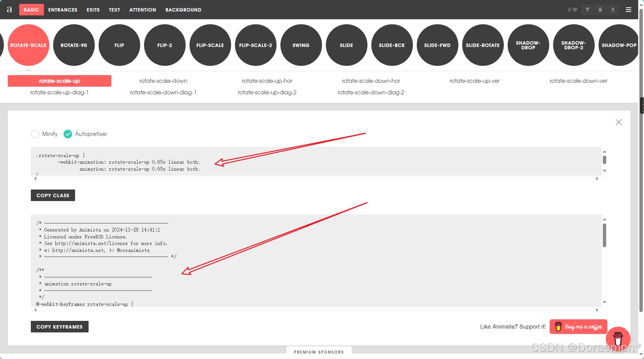Select SLIDE animation circle
Image resolution: width=644 pixels, height=359 pixels.
click(347, 45)
